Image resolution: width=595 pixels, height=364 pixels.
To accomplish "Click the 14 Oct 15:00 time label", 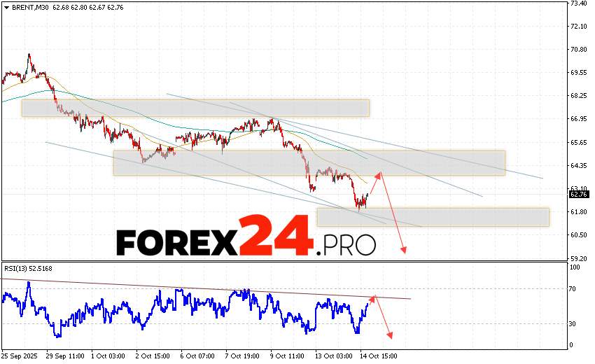I will pyautogui.click(x=379, y=356).
